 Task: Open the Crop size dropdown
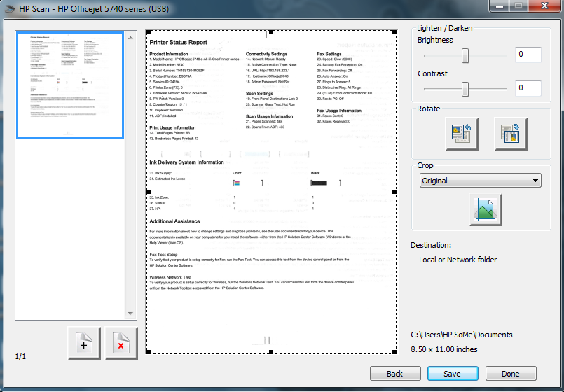(x=535, y=181)
